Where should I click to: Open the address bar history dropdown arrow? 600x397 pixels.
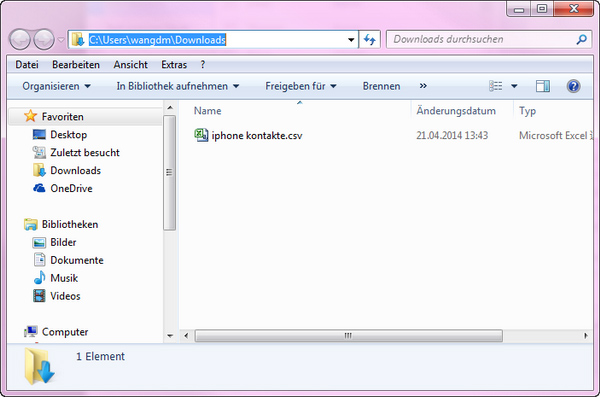(351, 40)
